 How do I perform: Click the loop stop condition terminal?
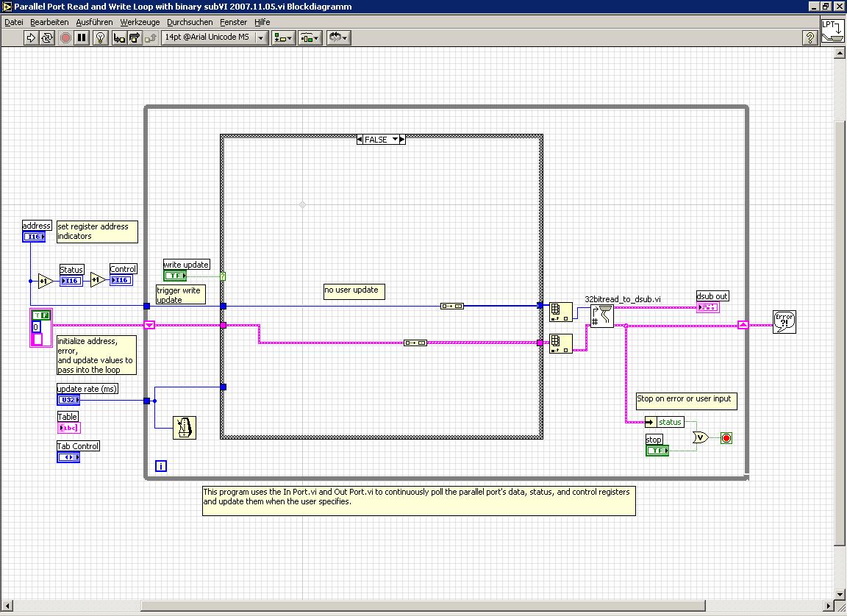(726, 438)
